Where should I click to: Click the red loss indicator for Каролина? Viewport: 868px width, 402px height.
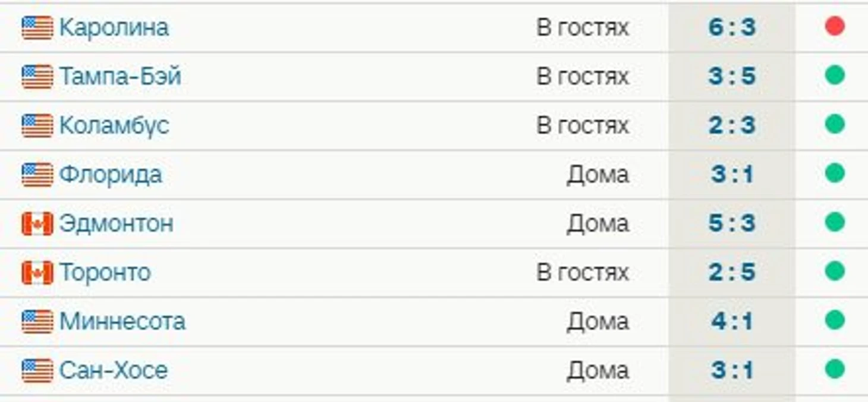(x=835, y=26)
